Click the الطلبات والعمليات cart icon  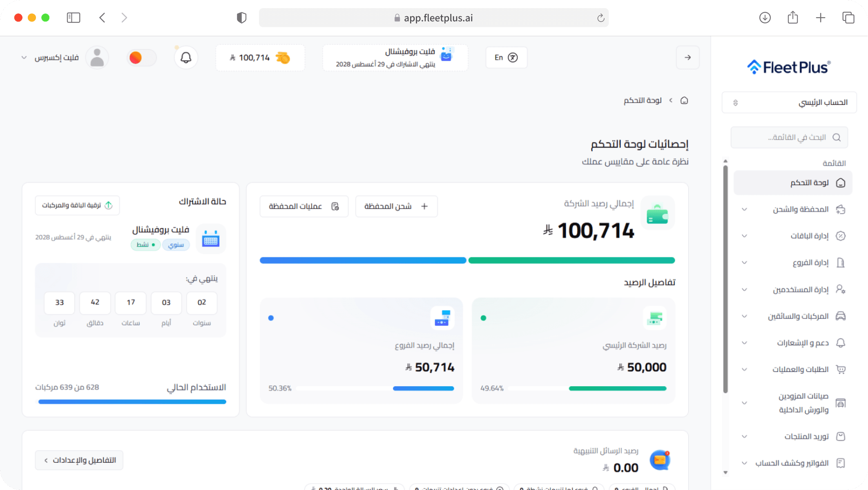(x=840, y=370)
